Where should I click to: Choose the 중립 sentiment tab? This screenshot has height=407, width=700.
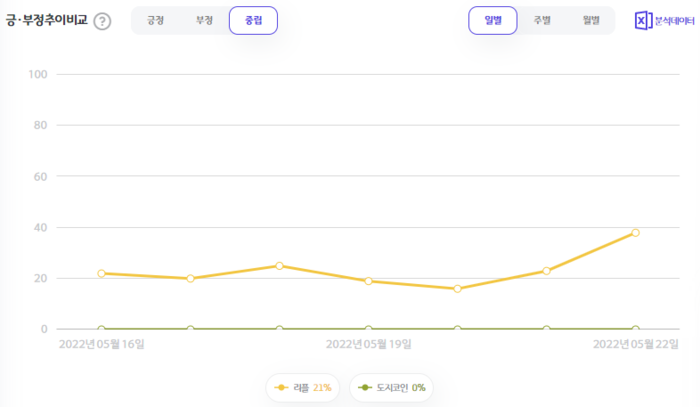253,20
